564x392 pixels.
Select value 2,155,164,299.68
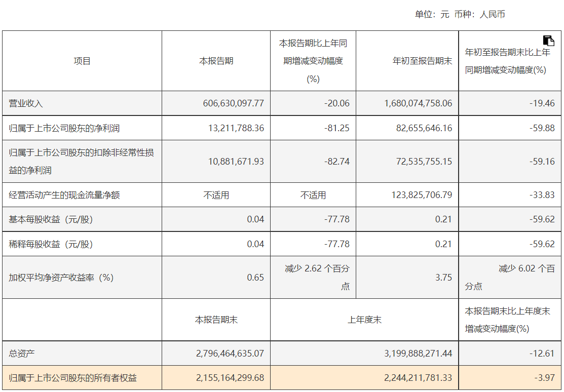(x=230, y=378)
